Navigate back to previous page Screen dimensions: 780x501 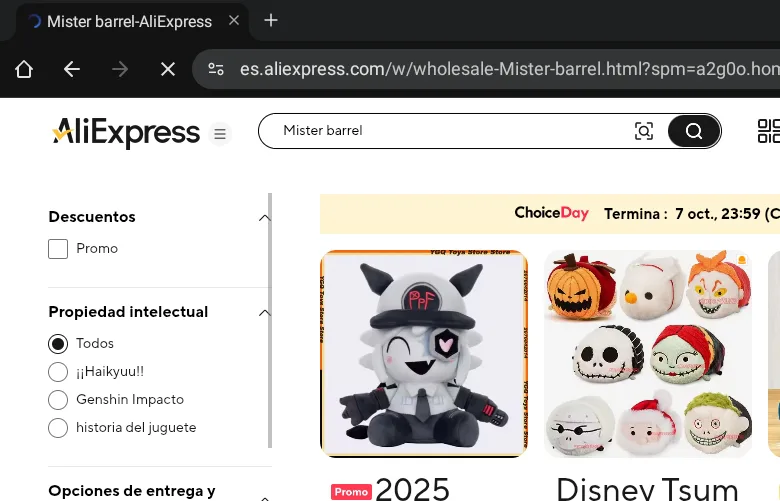tap(72, 69)
